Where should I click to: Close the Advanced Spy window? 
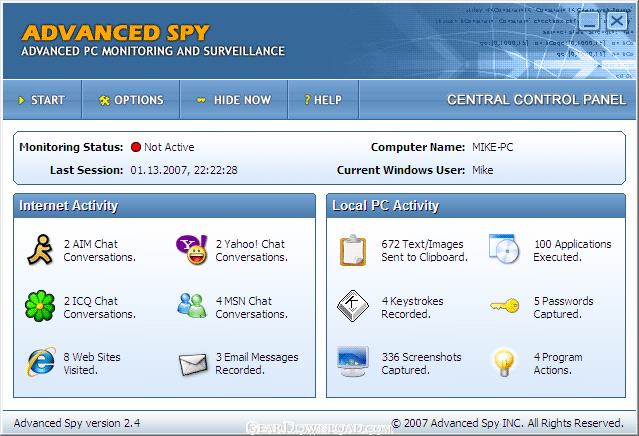click(x=617, y=21)
